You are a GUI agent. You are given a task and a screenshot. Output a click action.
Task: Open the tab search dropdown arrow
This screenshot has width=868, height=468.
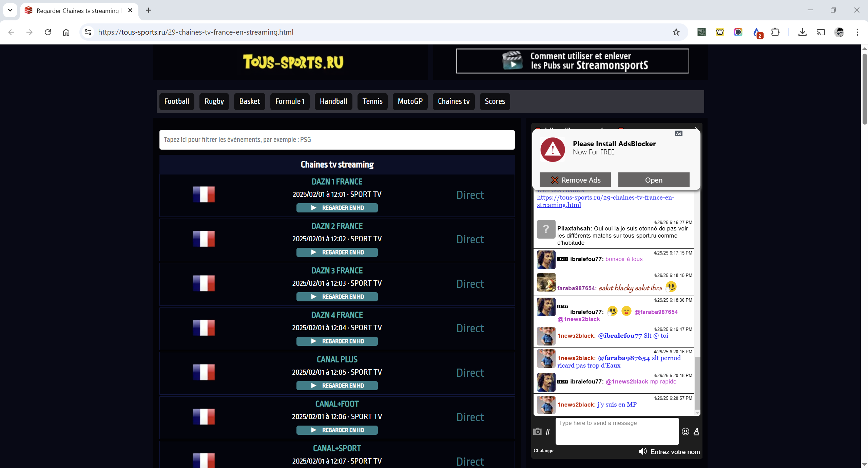pyautogui.click(x=10, y=10)
